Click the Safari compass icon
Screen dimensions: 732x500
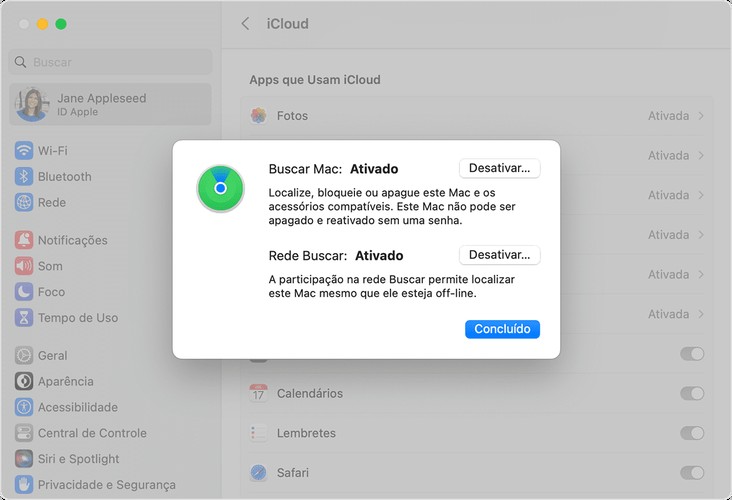coord(258,472)
